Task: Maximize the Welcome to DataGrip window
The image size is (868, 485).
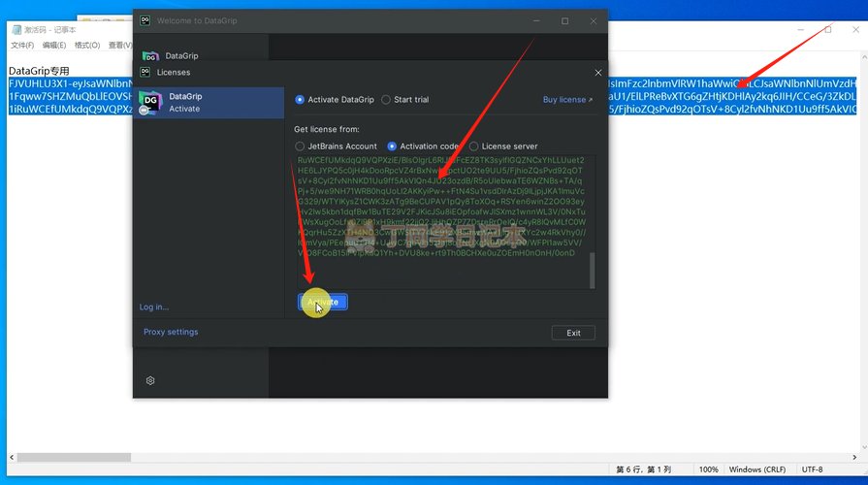Action: pos(564,21)
